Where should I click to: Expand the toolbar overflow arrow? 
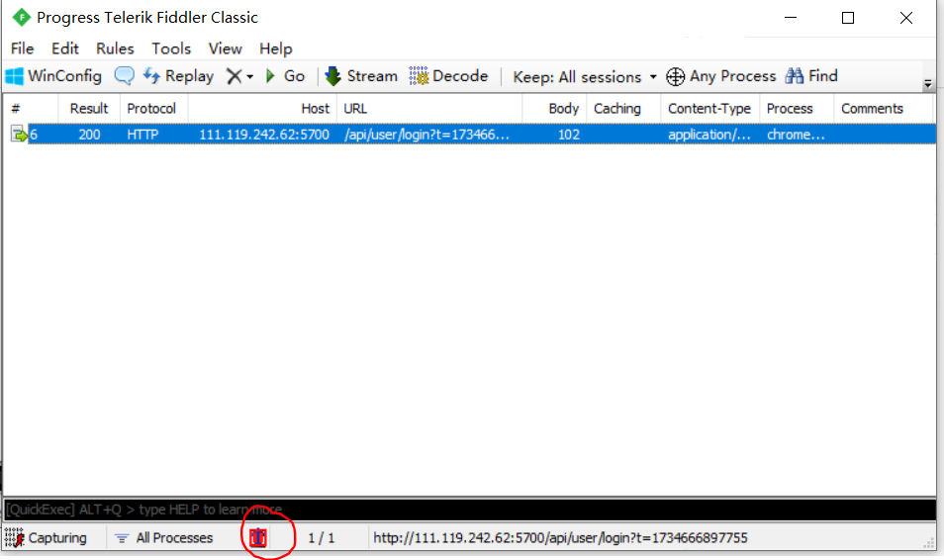pyautogui.click(x=927, y=85)
